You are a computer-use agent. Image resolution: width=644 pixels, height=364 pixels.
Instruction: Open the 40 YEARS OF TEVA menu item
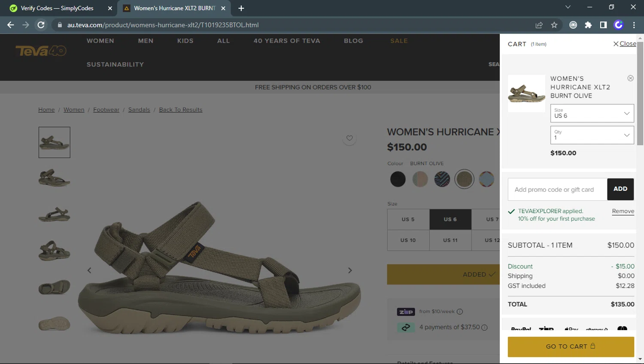(287, 41)
